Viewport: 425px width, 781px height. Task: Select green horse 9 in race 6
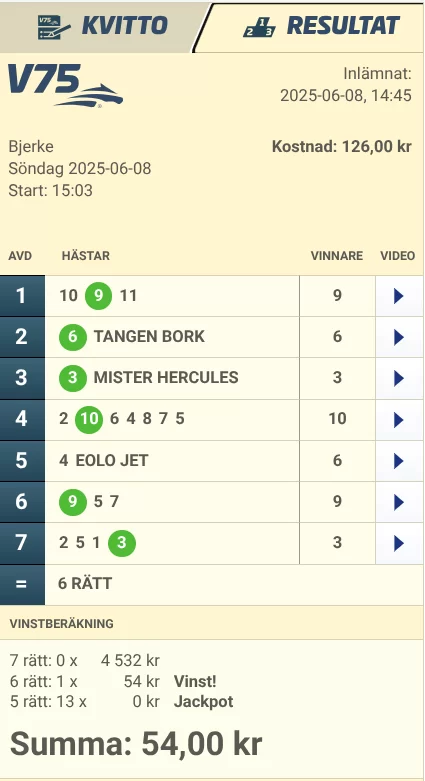73,501
